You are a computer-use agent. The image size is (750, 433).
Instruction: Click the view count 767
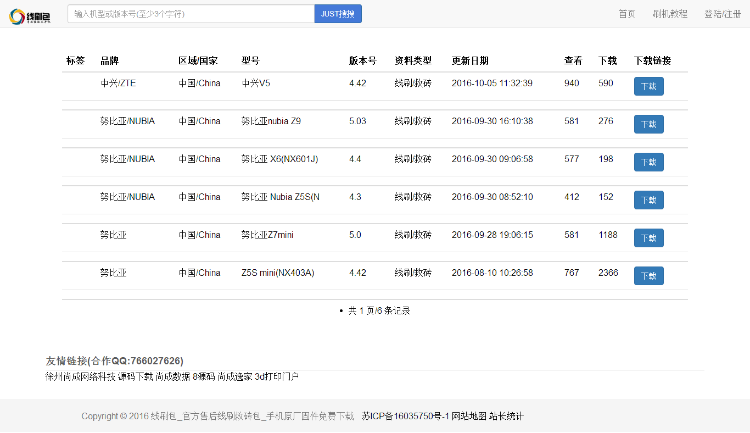click(572, 273)
